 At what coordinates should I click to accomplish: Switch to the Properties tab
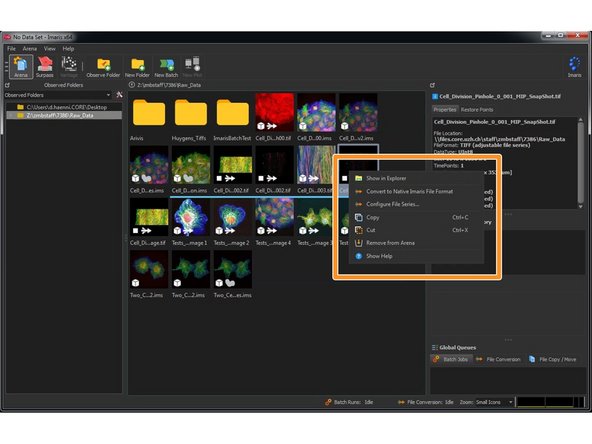click(x=445, y=109)
